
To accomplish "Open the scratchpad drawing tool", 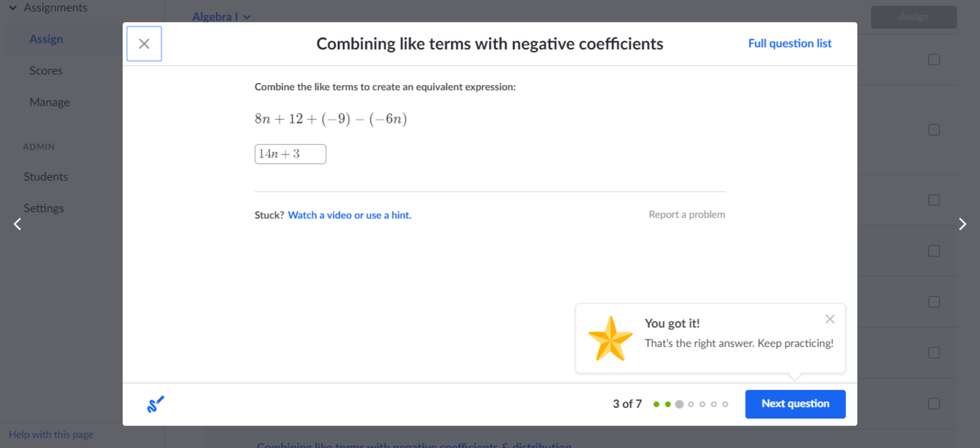I will (156, 404).
